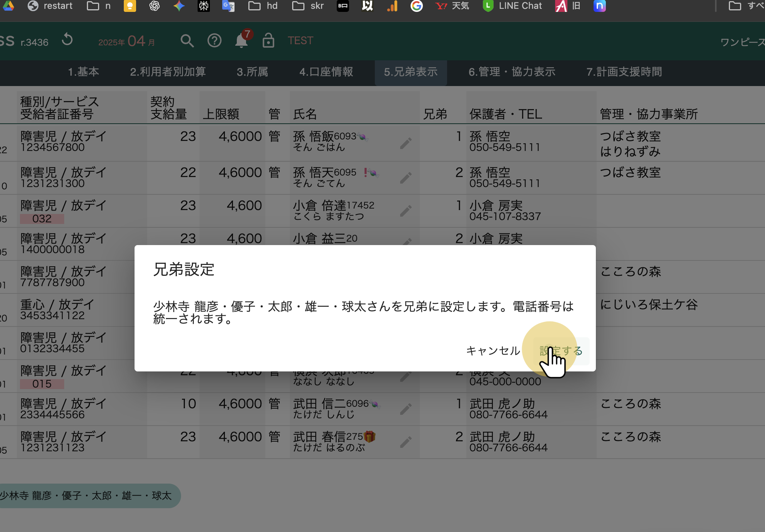Click the reload icon next to r.3436
The width and height of the screenshot is (765, 532).
pyautogui.click(x=67, y=40)
